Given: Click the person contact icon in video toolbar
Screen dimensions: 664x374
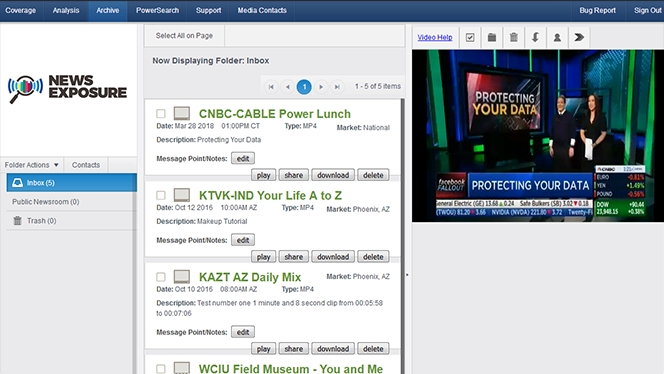Looking at the screenshot, I should coord(557,37).
